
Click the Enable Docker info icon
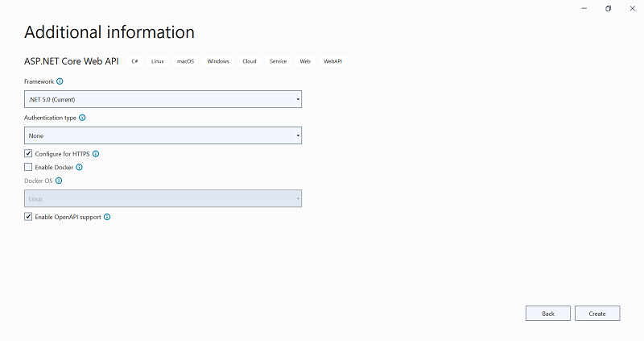click(x=79, y=167)
